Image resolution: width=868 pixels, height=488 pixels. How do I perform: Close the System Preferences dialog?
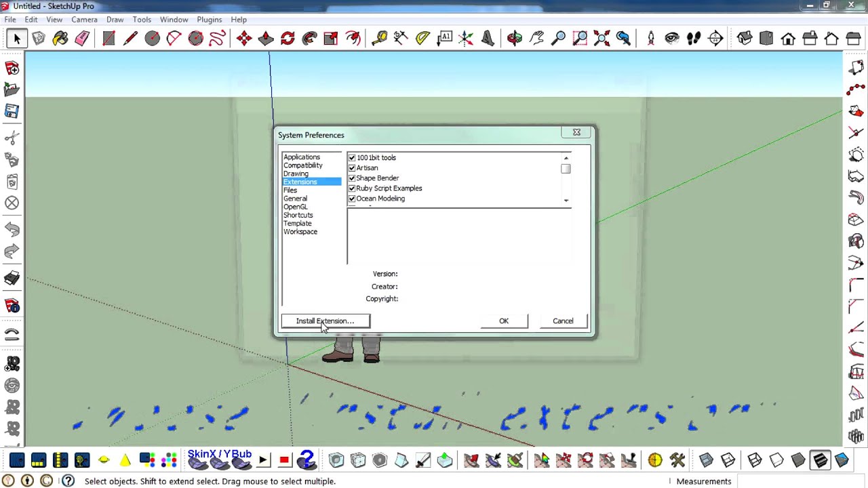576,133
